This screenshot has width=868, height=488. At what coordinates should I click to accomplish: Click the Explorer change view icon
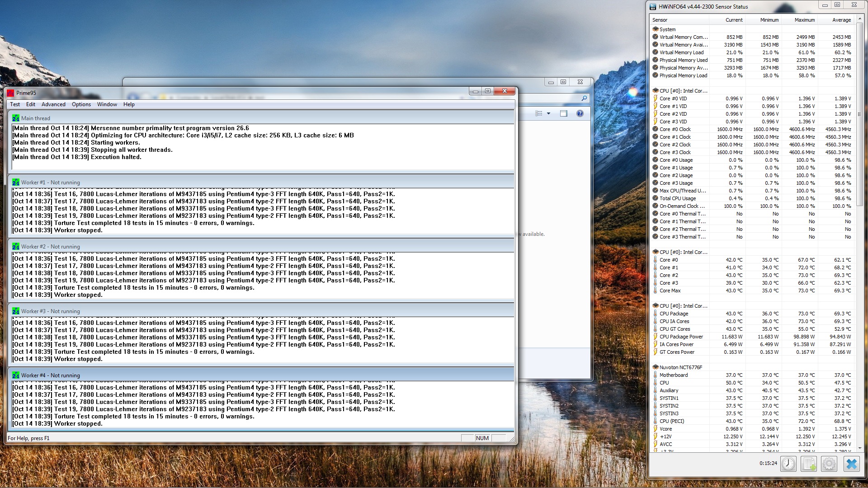[538, 113]
